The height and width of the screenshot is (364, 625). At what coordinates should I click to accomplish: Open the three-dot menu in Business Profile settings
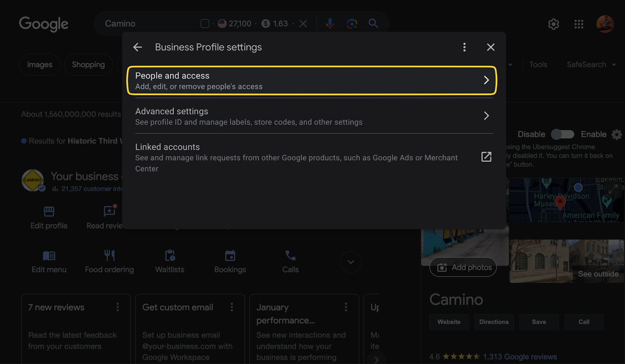[464, 47]
